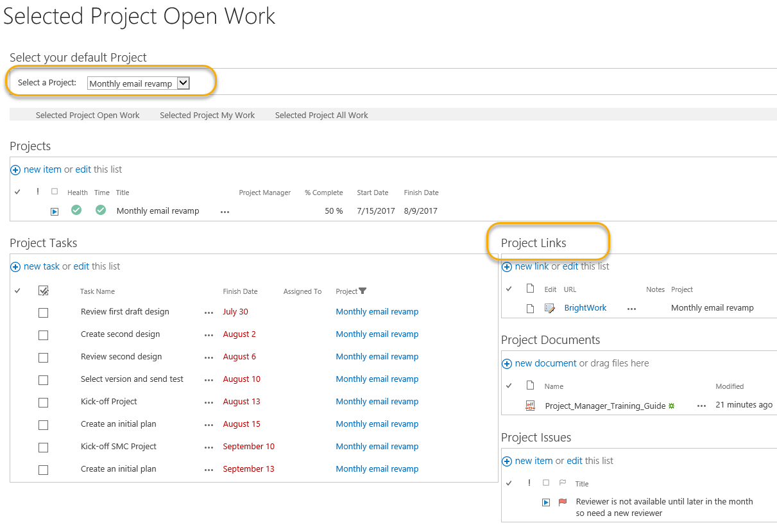Screen dimensions: 777x532
Task: Click edit link in Project Issues list
Action: tap(575, 461)
